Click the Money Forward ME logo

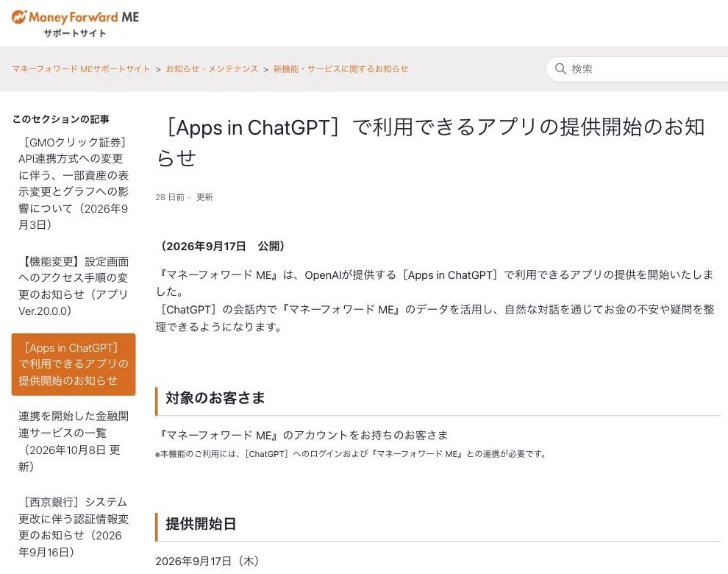tap(75, 18)
